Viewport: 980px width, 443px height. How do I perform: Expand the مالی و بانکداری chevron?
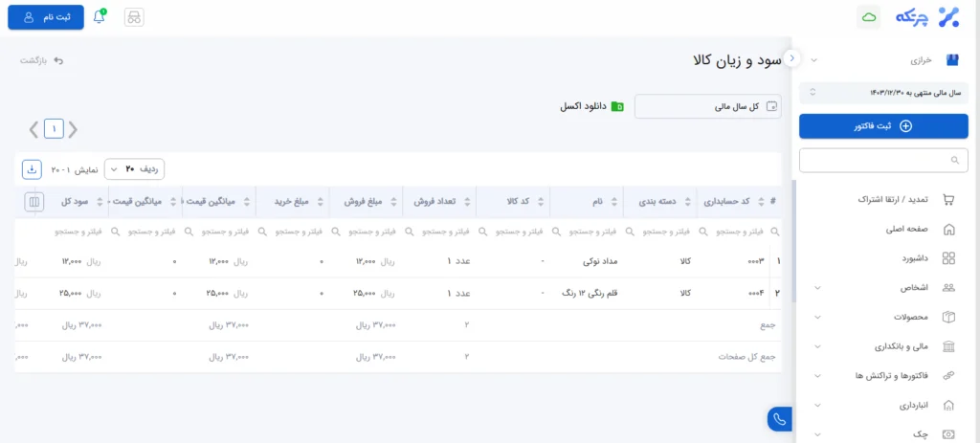coord(817,346)
